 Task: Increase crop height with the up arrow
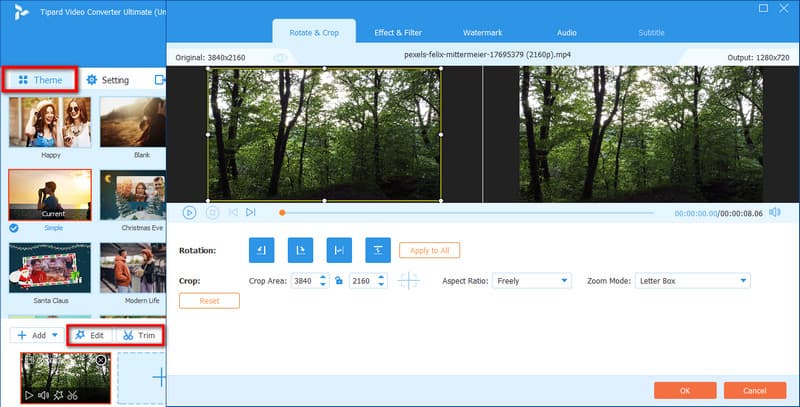(381, 277)
